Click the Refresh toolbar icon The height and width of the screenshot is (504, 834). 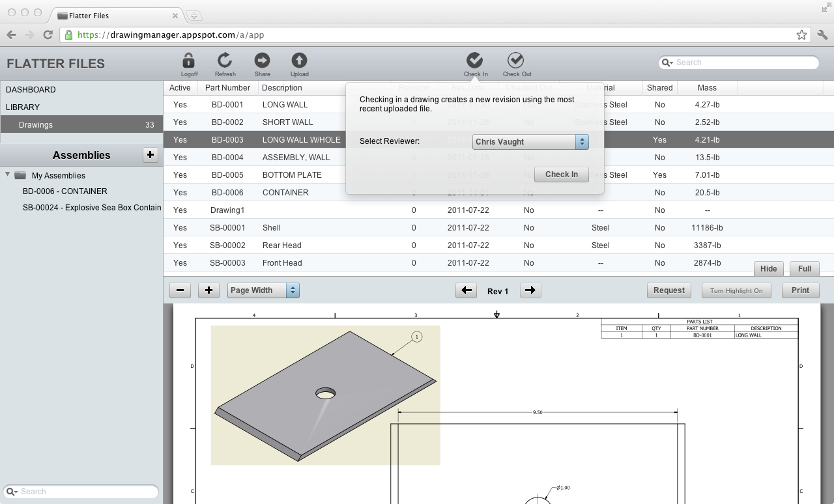pyautogui.click(x=225, y=61)
